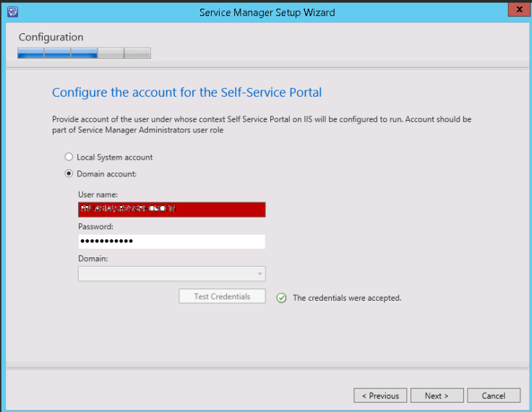
Task: Focus the Password input field
Action: 171,241
